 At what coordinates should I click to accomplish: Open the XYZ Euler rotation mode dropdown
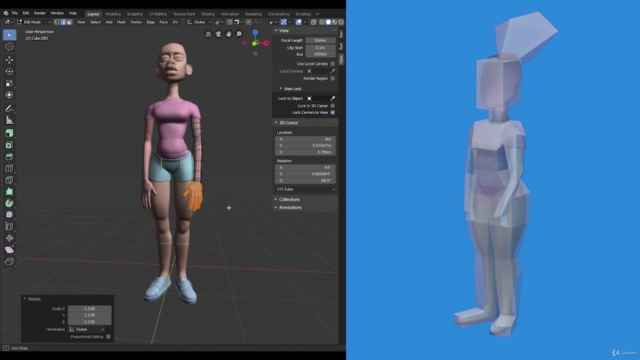(x=305, y=189)
